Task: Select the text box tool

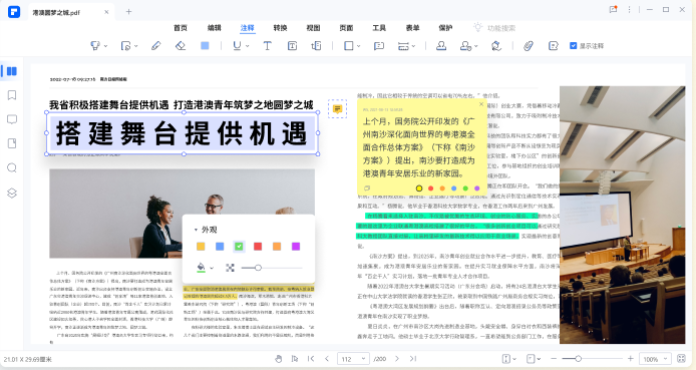Action: 292,46
